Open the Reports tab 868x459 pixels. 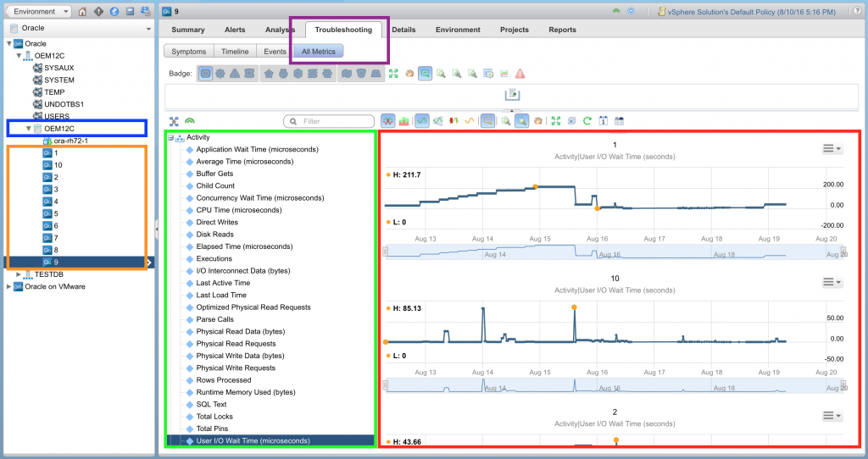coord(563,30)
